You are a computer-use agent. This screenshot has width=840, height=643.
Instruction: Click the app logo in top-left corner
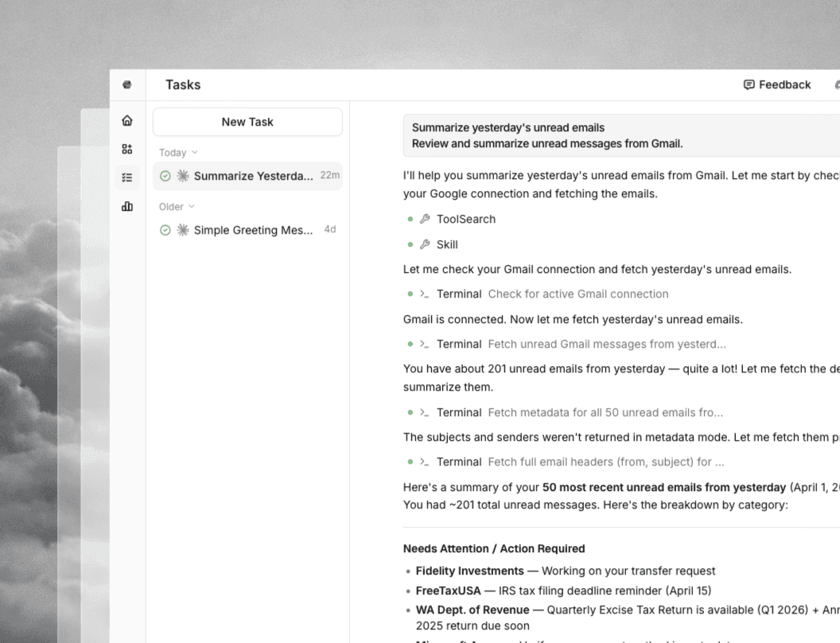click(x=127, y=85)
